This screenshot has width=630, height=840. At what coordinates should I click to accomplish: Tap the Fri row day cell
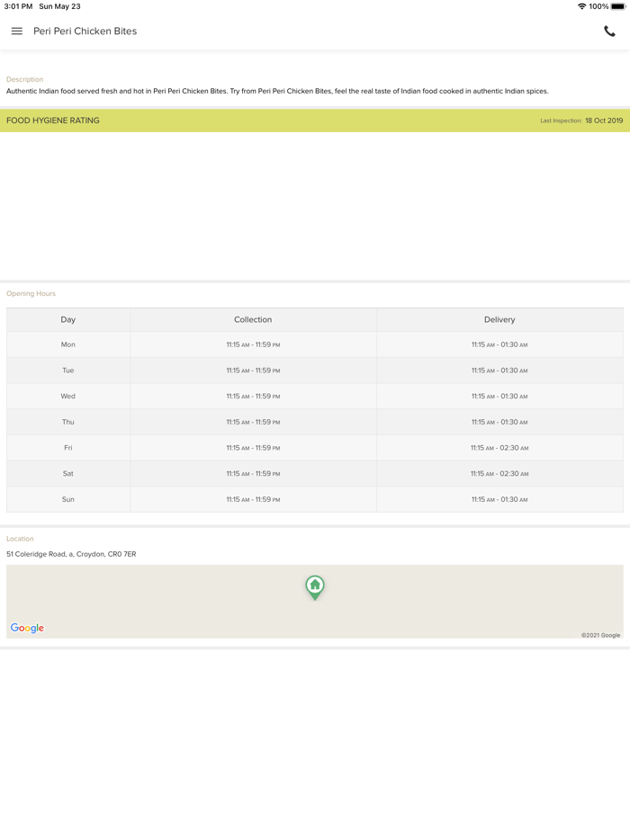pos(68,447)
